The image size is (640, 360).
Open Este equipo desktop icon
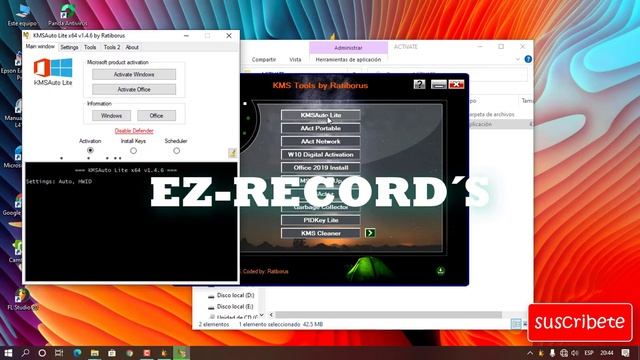click(22, 15)
